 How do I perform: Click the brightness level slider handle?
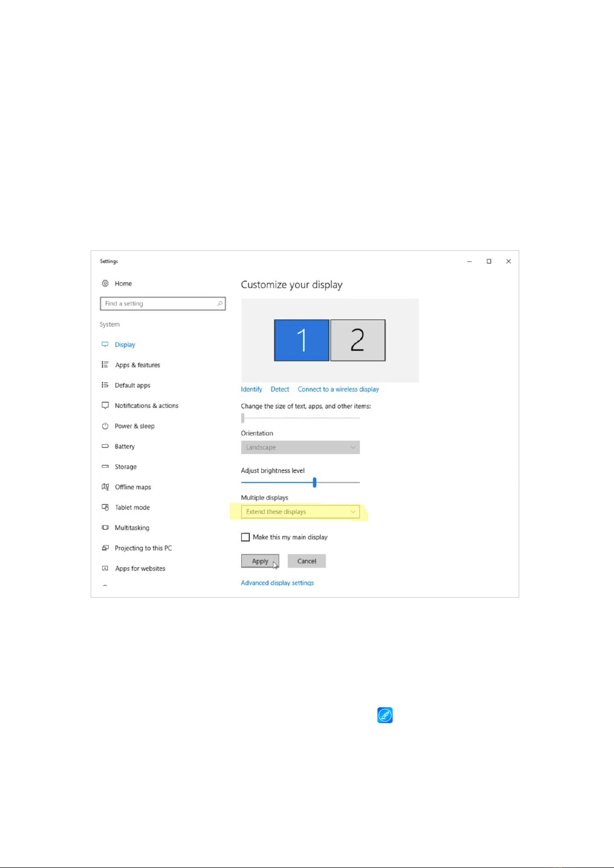point(314,483)
